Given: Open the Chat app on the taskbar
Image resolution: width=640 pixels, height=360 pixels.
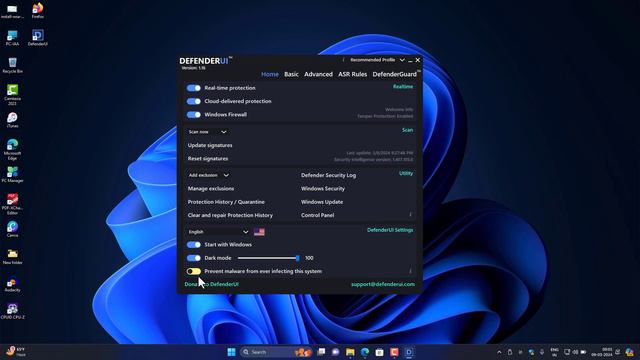Looking at the screenshot, I should [x=336, y=352].
